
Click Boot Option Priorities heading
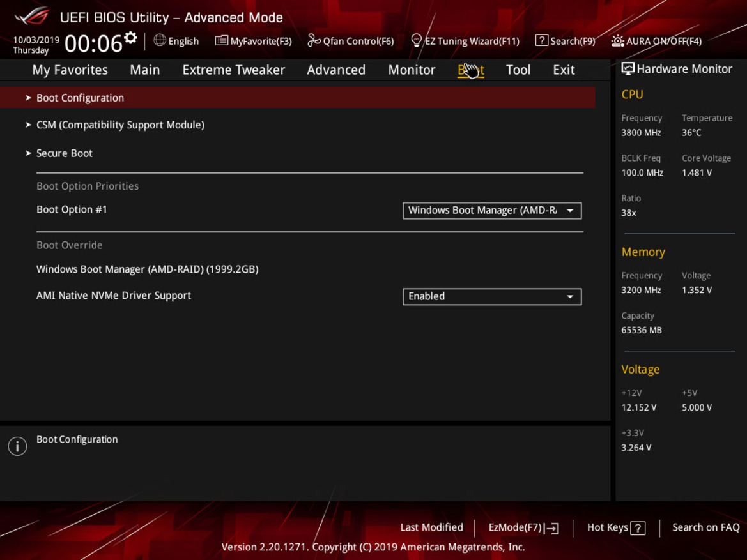coord(88,186)
